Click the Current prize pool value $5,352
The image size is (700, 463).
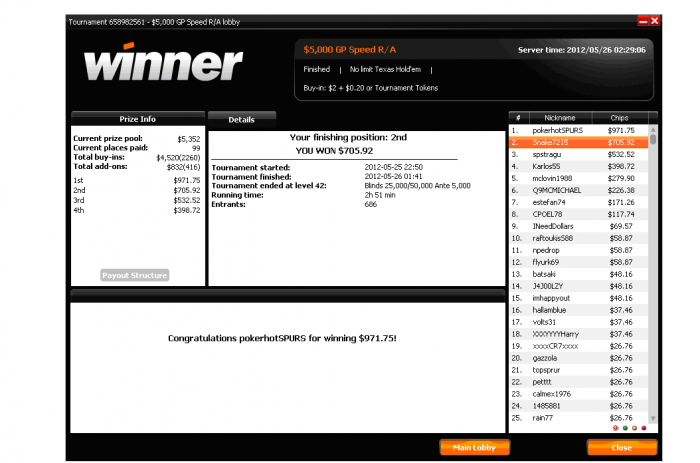click(189, 139)
